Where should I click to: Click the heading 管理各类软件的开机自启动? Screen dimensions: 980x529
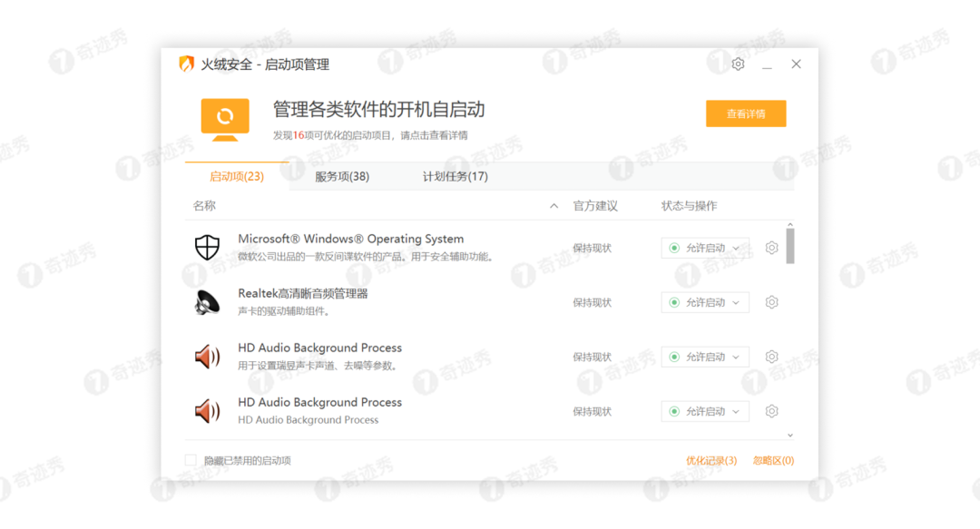tap(378, 110)
